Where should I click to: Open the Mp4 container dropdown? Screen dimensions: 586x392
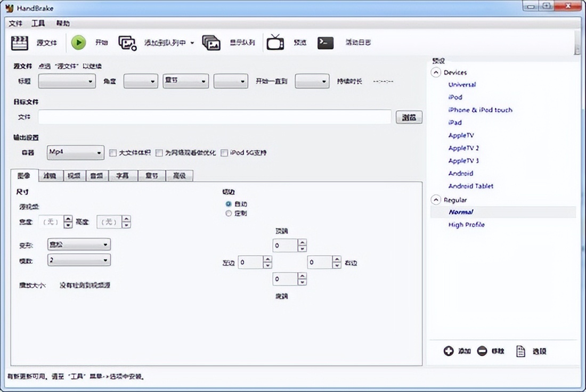(x=76, y=153)
